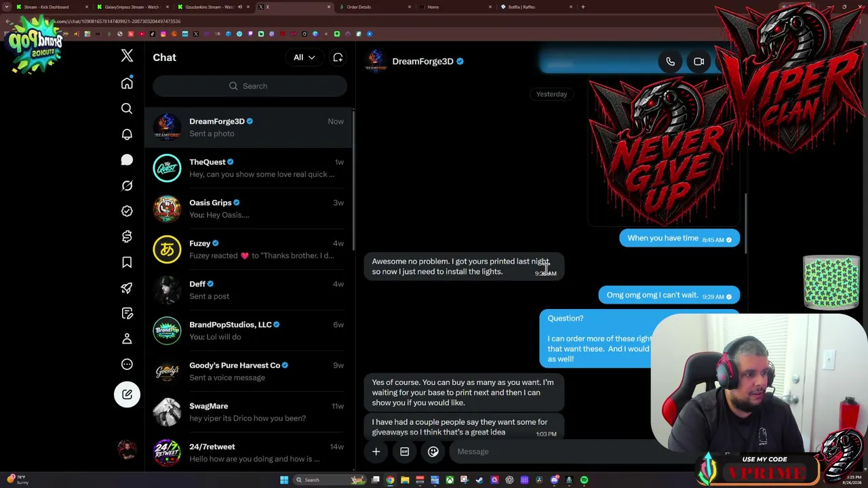Open the Grok icon in sidebar
868x488 pixels.
click(127, 186)
